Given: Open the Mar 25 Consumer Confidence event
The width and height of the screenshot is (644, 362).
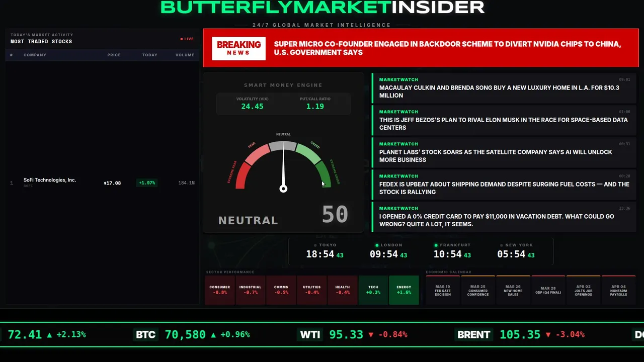Looking at the screenshot, I should pyautogui.click(x=478, y=290).
